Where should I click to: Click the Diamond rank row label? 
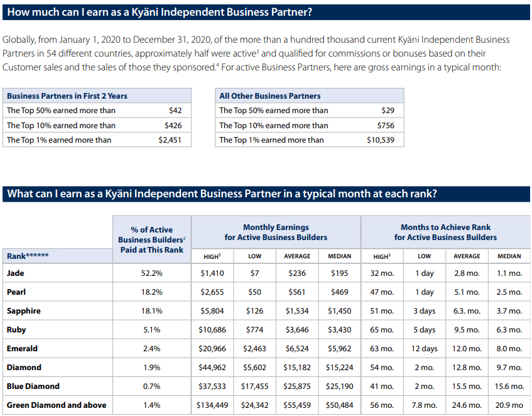pos(24,368)
